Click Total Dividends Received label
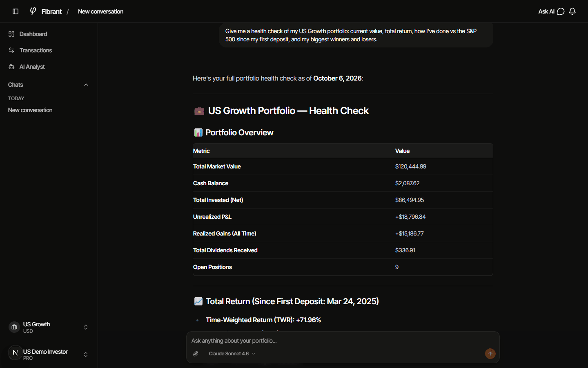The width and height of the screenshot is (588, 368). pyautogui.click(x=225, y=250)
